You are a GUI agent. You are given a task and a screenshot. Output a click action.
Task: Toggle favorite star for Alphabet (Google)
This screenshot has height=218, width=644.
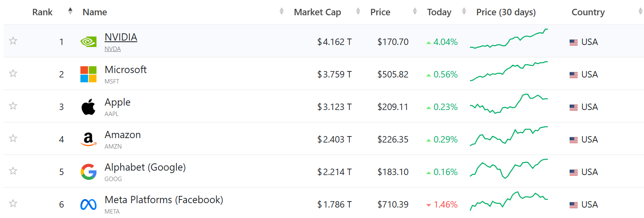click(x=13, y=171)
